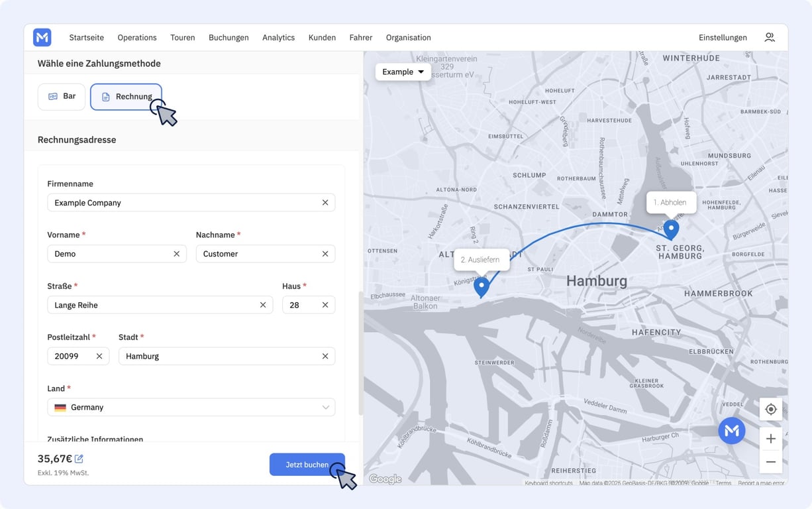This screenshot has width=812, height=509.
Task: Click the round blue M chat button
Action: (732, 431)
